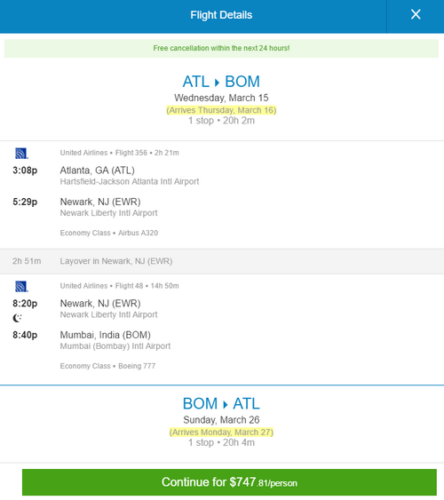Viewport: 444px width, 500px height.
Task: Click the overnight flight moon icon
Action: click(17, 318)
